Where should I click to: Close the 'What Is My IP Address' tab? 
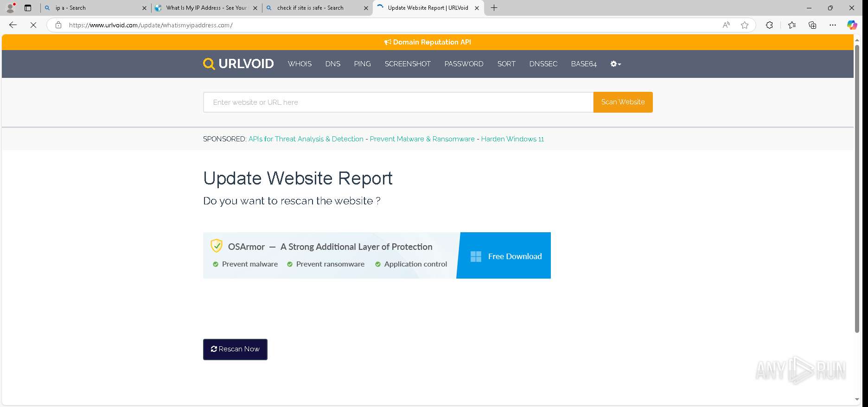[x=255, y=8]
